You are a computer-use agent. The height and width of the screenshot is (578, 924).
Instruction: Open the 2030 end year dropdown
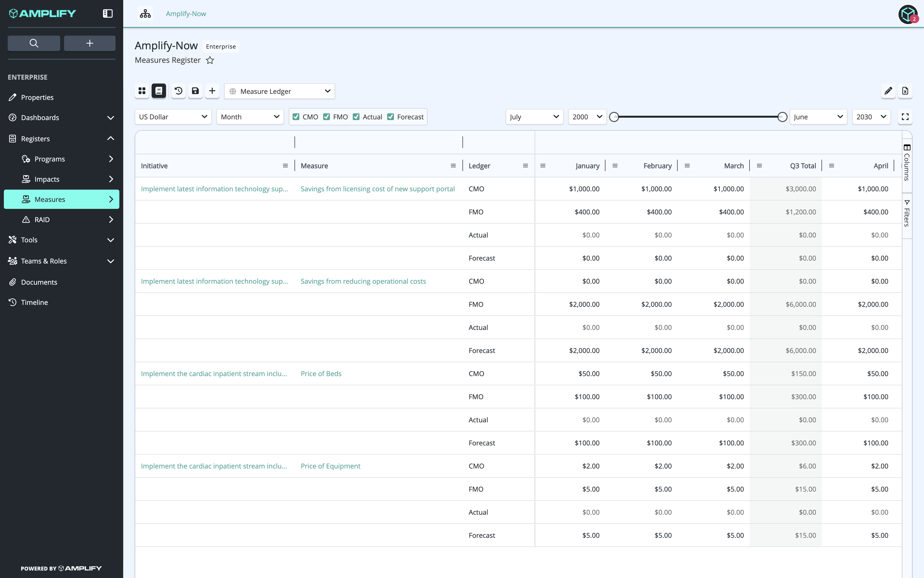(x=871, y=117)
